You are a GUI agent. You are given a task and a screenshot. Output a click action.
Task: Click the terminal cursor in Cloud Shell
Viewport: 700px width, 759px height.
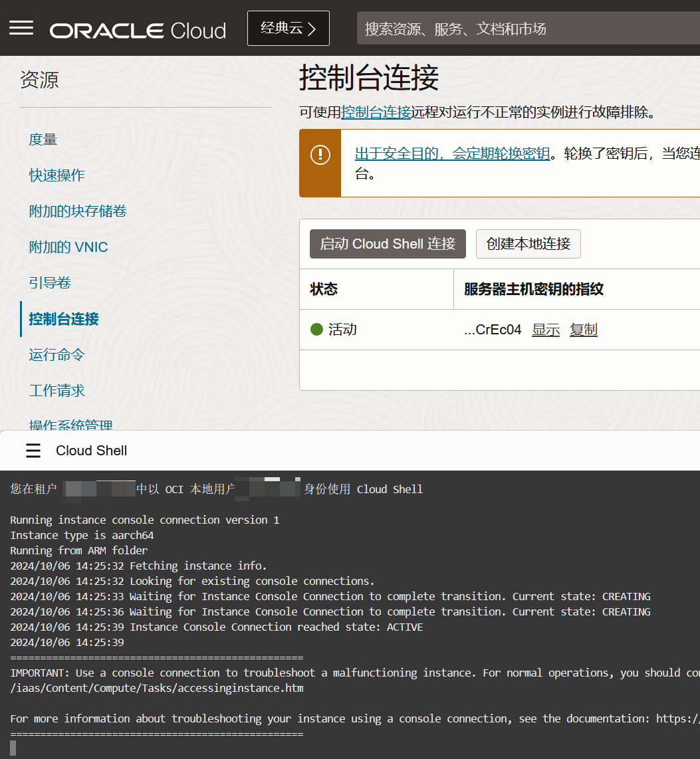[x=13, y=748]
